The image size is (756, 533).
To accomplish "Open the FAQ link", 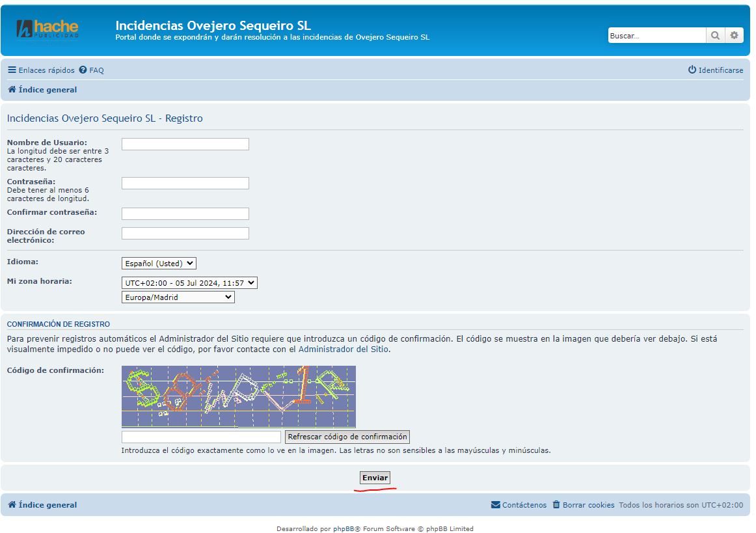I will coord(92,70).
